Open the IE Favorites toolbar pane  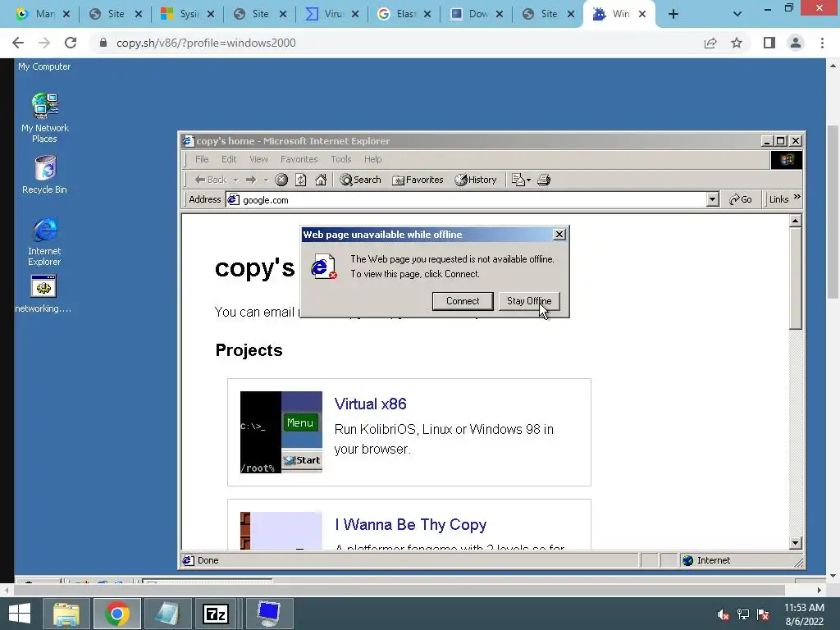click(418, 180)
